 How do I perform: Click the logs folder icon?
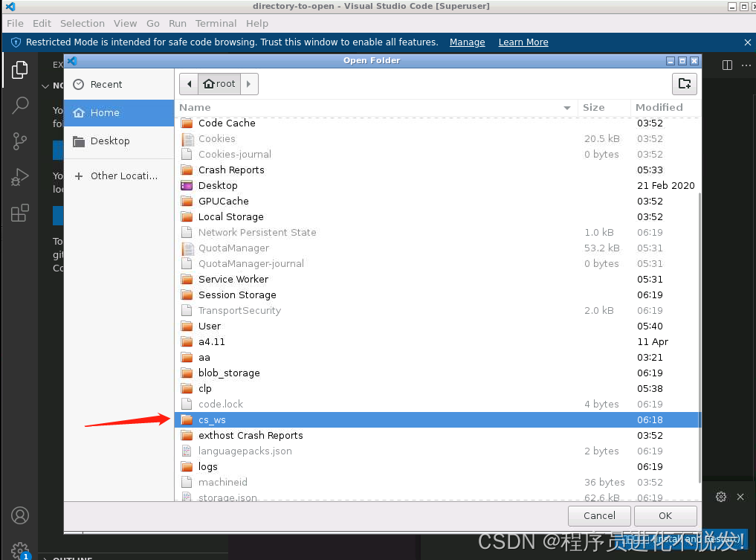pyautogui.click(x=187, y=466)
